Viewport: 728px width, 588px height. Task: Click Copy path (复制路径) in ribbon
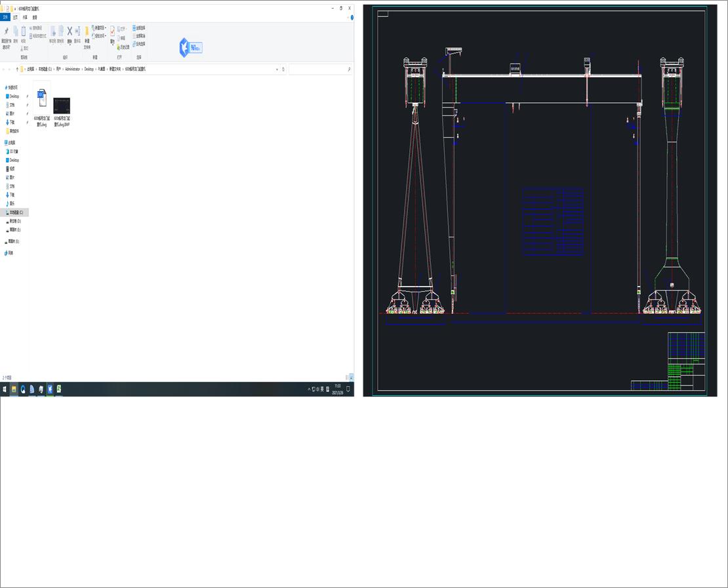35,28
